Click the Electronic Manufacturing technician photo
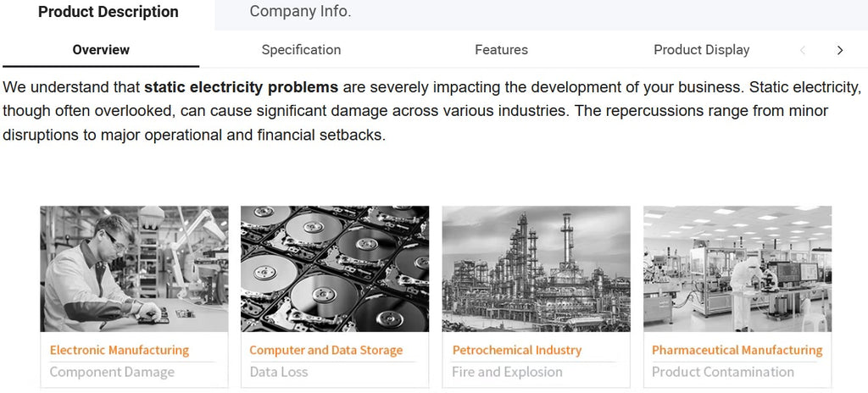This screenshot has width=868, height=393. (x=134, y=268)
